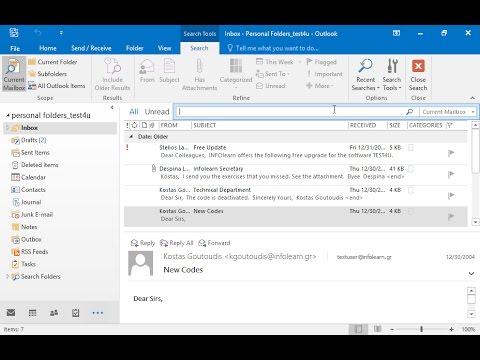Open the File tab

[x=15, y=48]
